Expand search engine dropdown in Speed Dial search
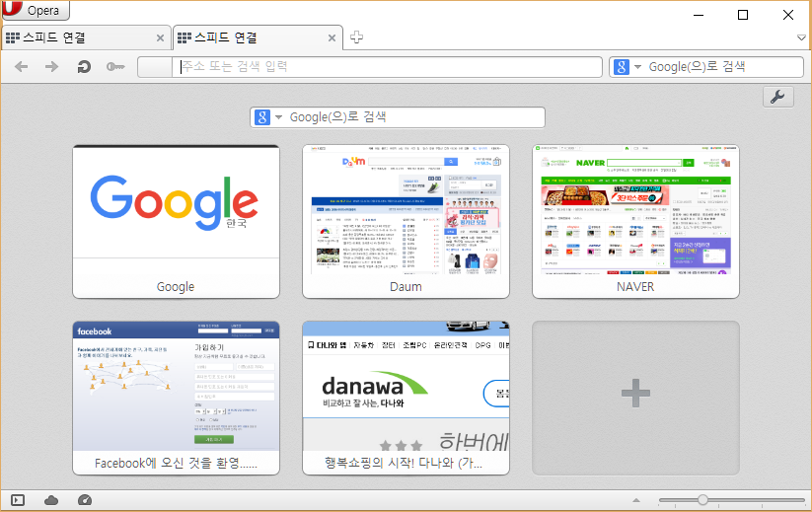 [x=278, y=117]
